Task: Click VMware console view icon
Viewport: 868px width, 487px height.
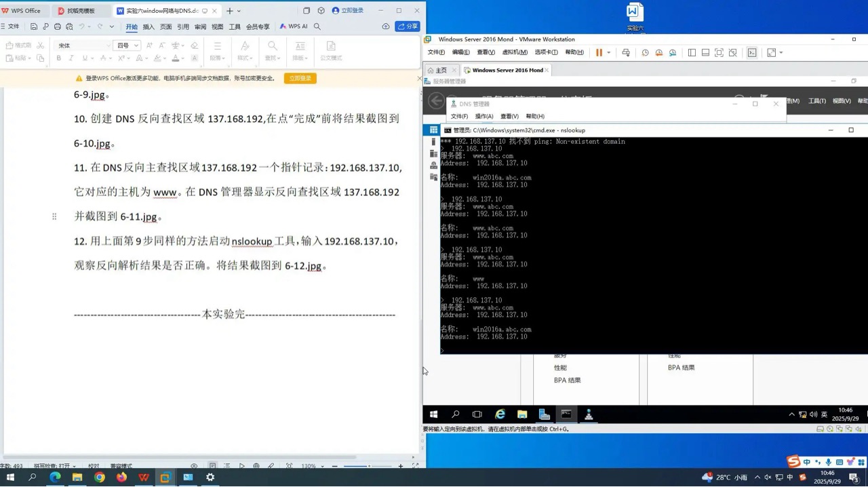Action: pyautogui.click(x=752, y=52)
